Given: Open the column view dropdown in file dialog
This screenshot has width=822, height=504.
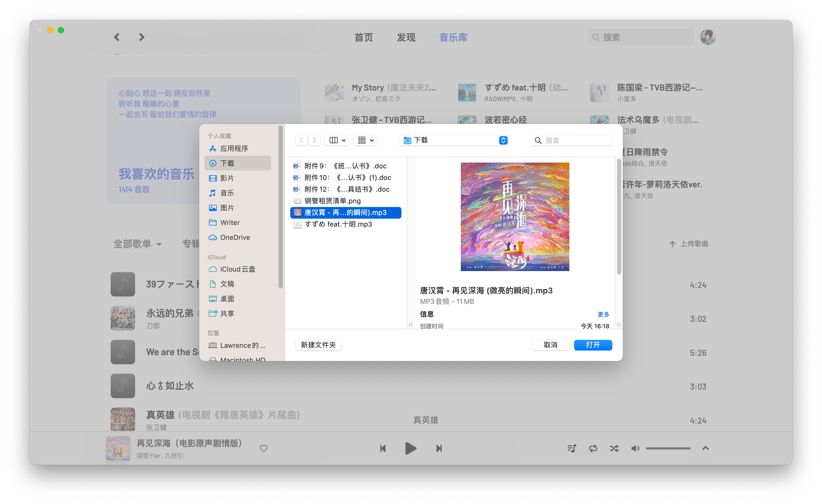Looking at the screenshot, I should coord(337,140).
